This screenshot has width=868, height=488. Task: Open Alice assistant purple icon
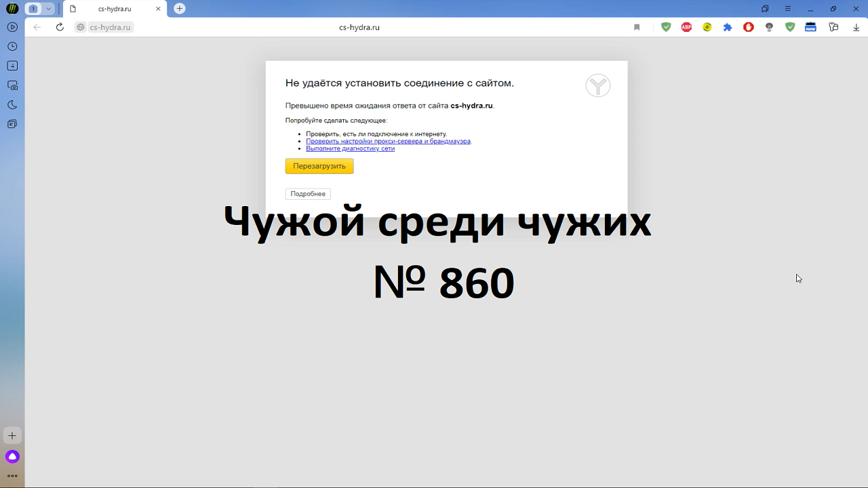click(12, 457)
